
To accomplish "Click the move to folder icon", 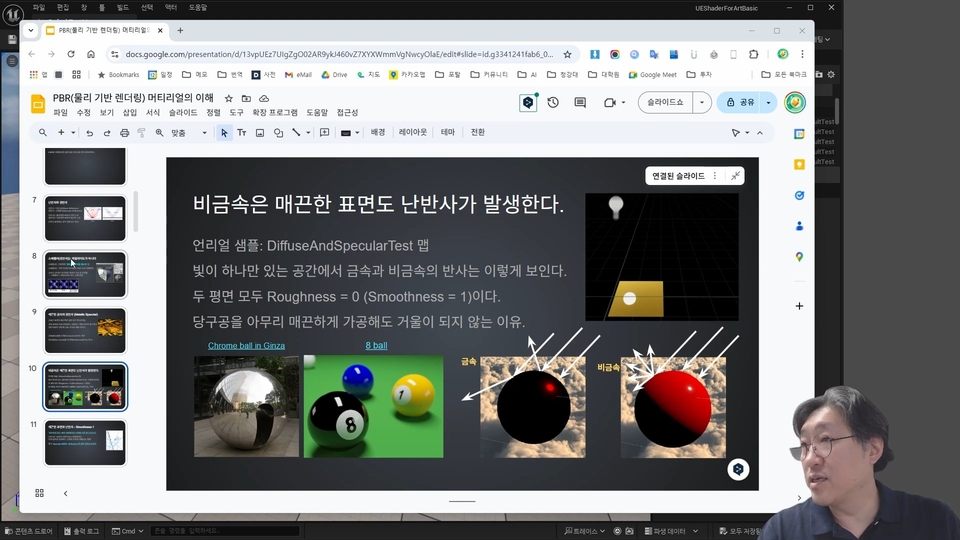I will (246, 98).
